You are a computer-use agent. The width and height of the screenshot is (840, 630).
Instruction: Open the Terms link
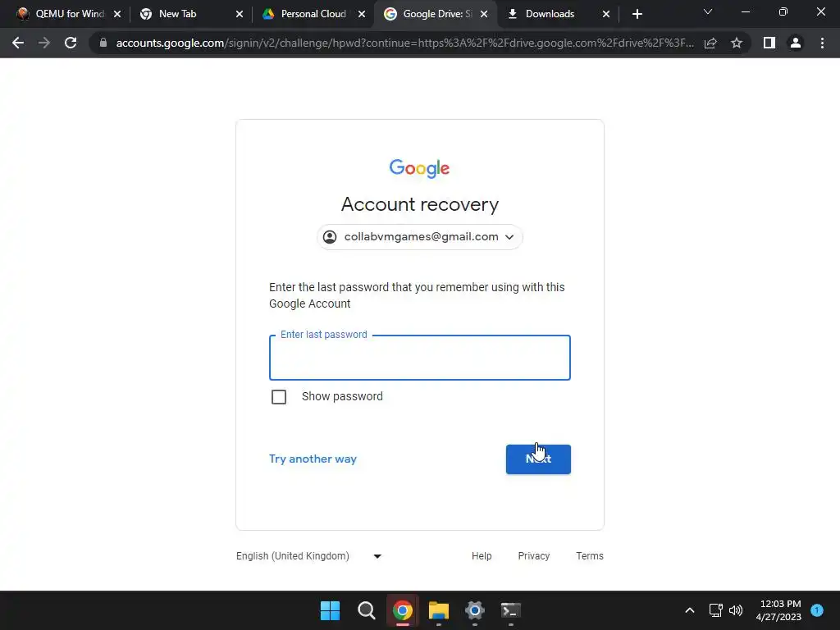[x=589, y=556]
